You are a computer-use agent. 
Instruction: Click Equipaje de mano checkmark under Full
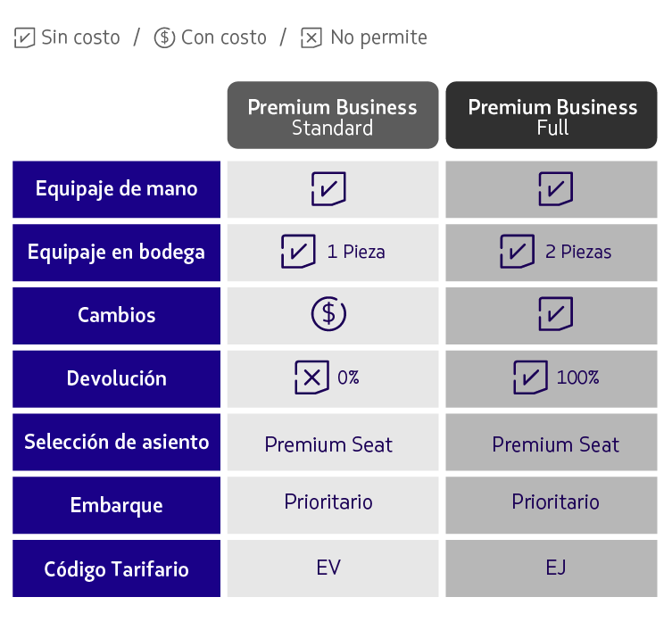coord(556,188)
